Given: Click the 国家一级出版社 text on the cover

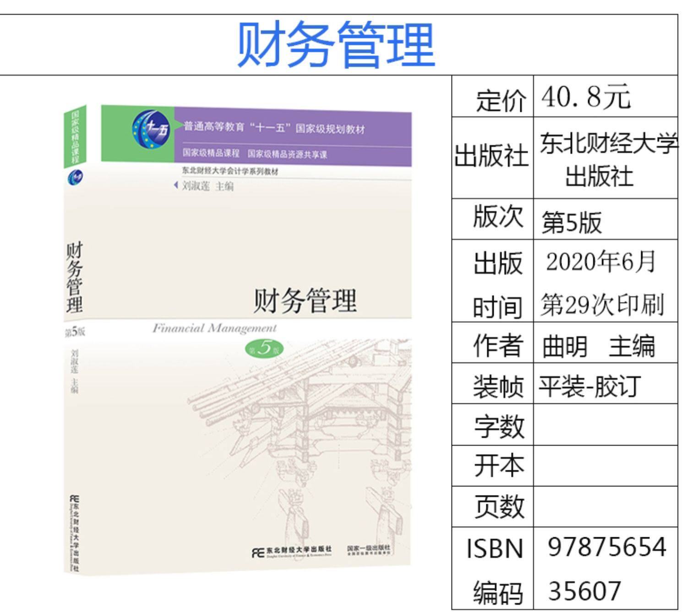Looking at the screenshot, I should (x=368, y=548).
